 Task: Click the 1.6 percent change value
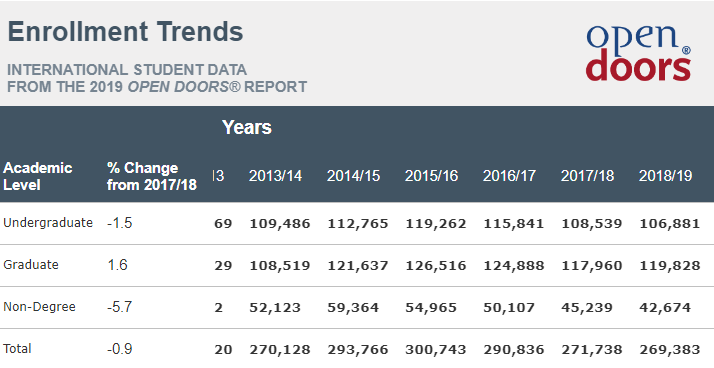coord(117,265)
